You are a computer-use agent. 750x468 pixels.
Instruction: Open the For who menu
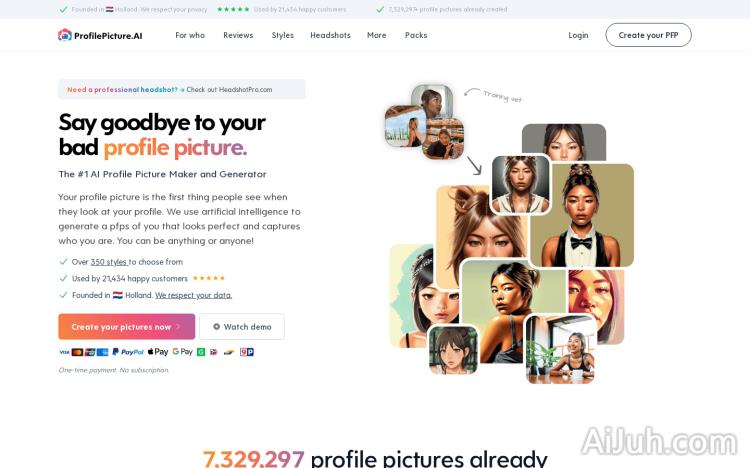tap(190, 35)
